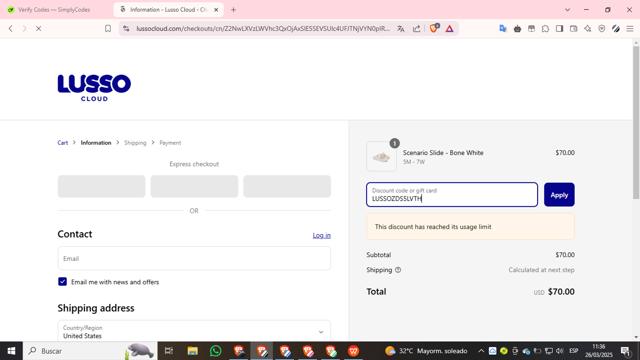The image size is (640, 360).
Task: Open File Explorer from the taskbar
Action: click(x=193, y=351)
